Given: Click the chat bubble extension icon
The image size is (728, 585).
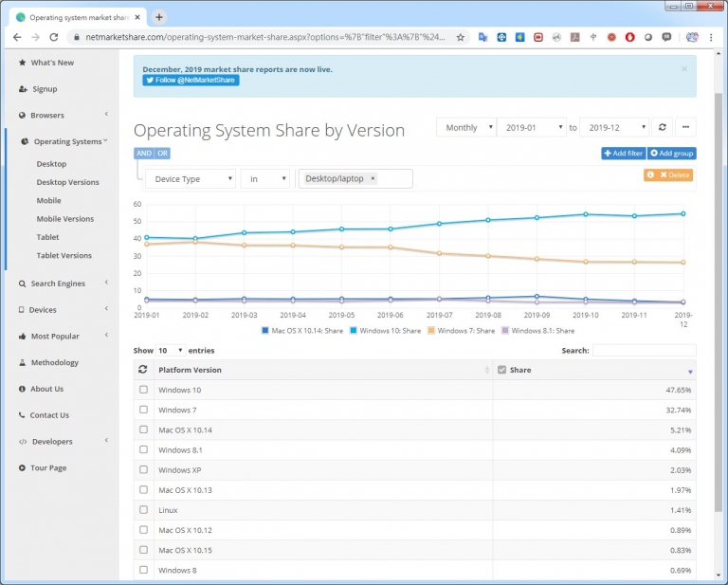Looking at the screenshot, I should (666, 37).
